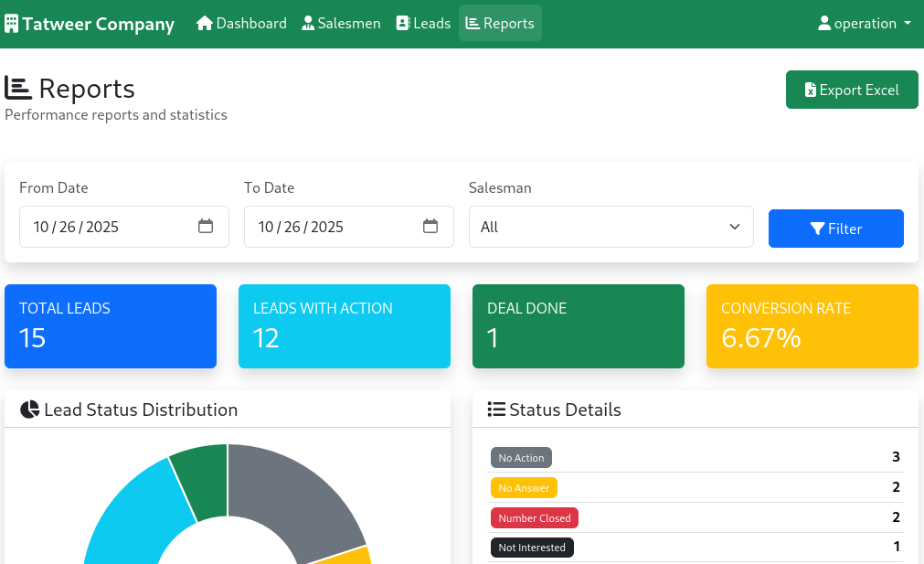Click the Tatweer Company building icon
Image resolution: width=924 pixels, height=564 pixels.
[x=11, y=23]
